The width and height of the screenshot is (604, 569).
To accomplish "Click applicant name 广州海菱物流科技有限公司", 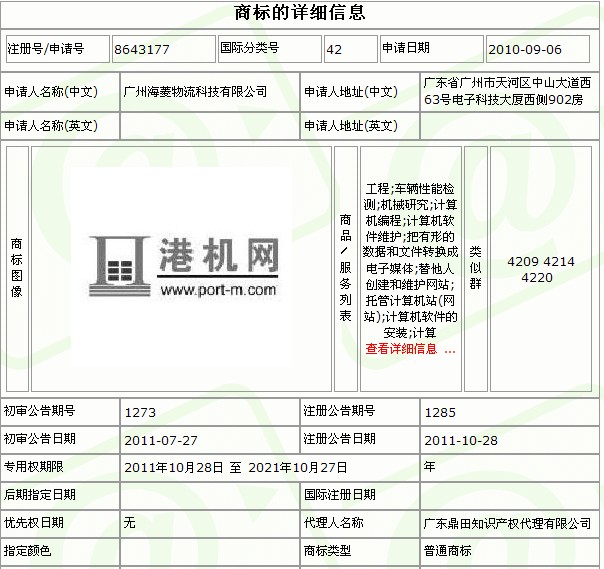I will click(x=195, y=92).
